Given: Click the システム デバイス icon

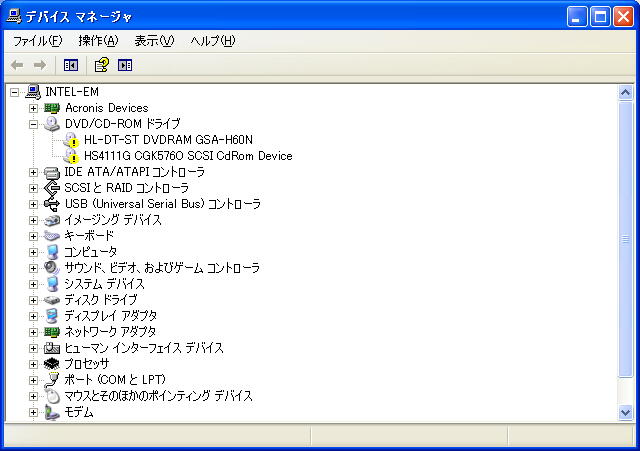Looking at the screenshot, I should click(52, 284).
